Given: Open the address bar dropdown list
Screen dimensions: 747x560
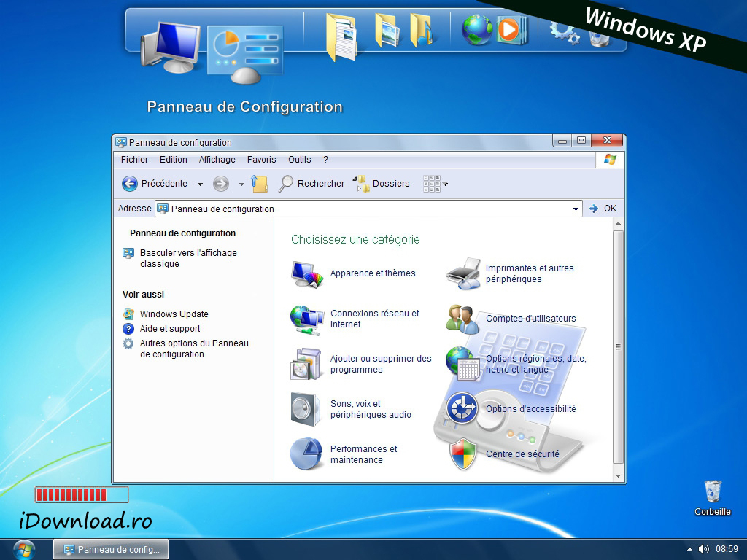Looking at the screenshot, I should (x=576, y=209).
